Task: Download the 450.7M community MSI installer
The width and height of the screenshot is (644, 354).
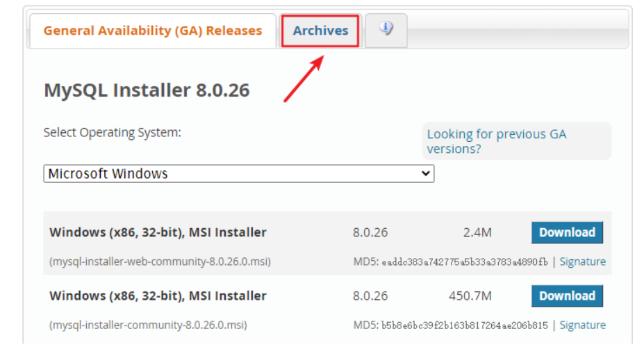Action: pyautogui.click(x=567, y=296)
